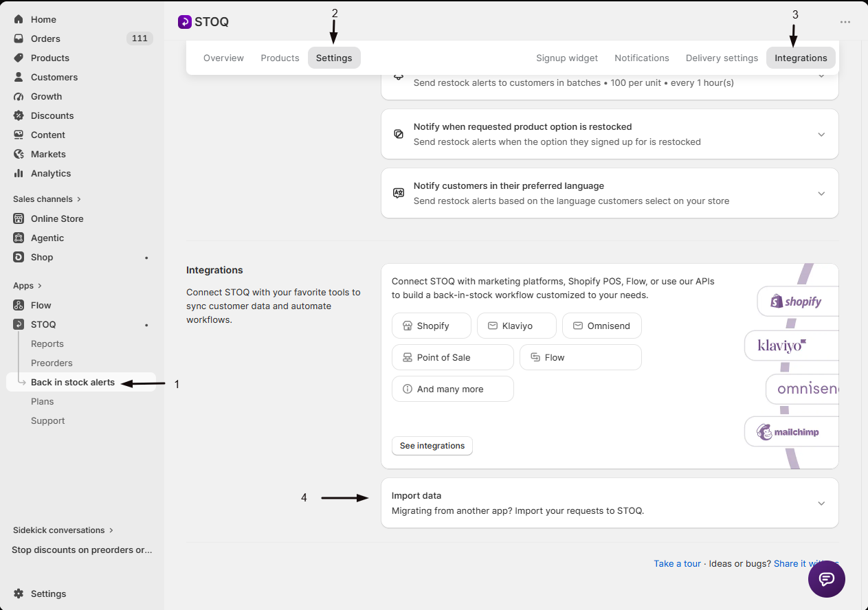868x610 pixels.
Task: Open the Take a tour link
Action: (678, 563)
